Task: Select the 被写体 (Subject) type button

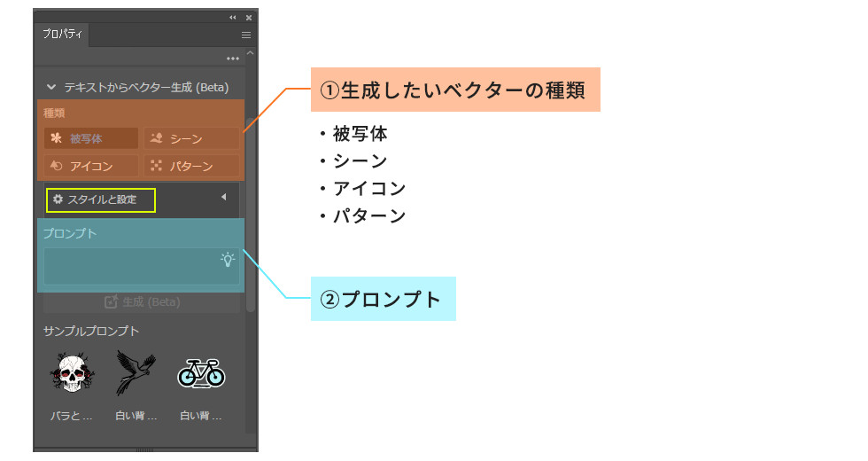Action: tap(91, 138)
